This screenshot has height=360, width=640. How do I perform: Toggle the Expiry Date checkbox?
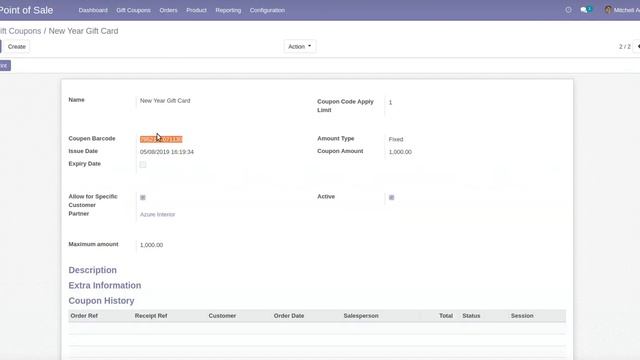143,164
